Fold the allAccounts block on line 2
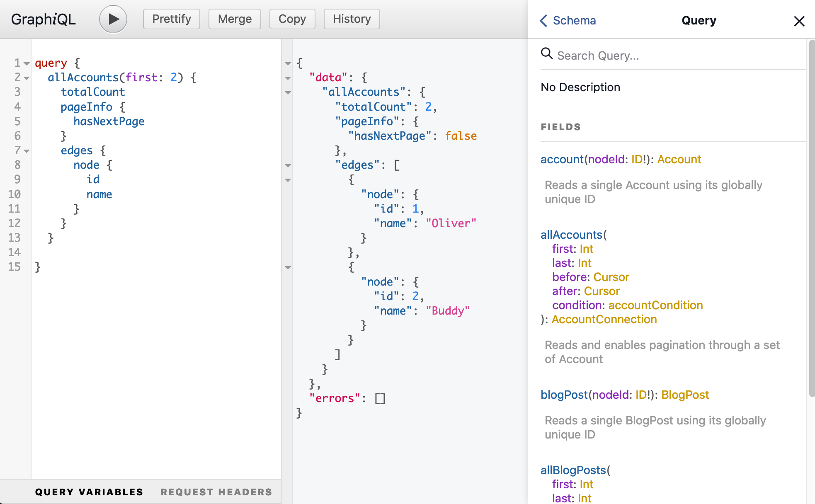815x504 pixels. 27,78
